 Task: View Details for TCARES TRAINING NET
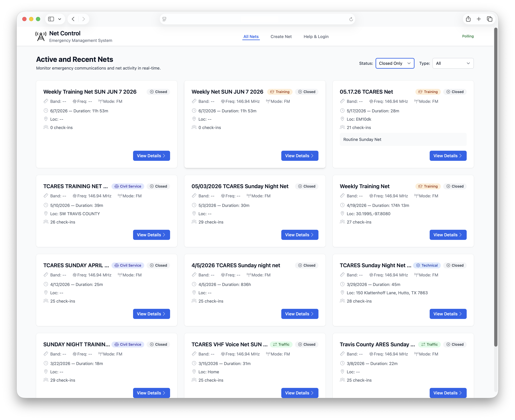(151, 235)
